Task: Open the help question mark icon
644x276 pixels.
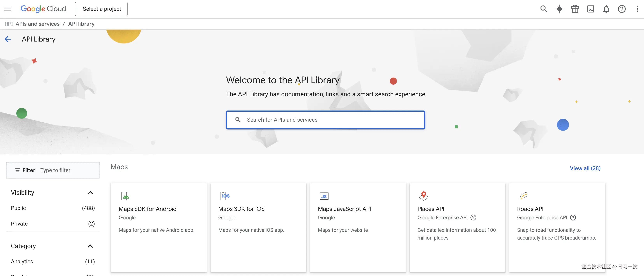Action: click(x=622, y=9)
